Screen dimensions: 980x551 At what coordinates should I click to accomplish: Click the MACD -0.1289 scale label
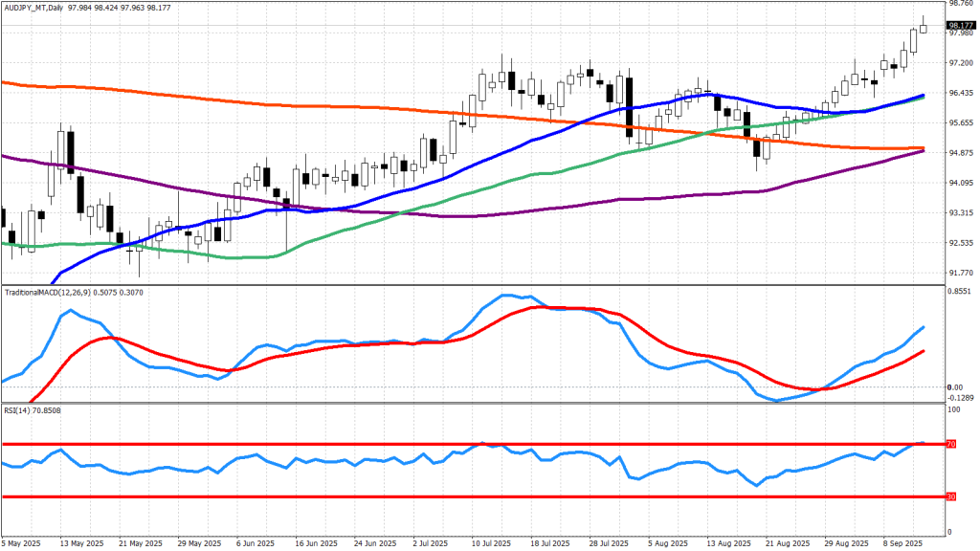[960, 397]
